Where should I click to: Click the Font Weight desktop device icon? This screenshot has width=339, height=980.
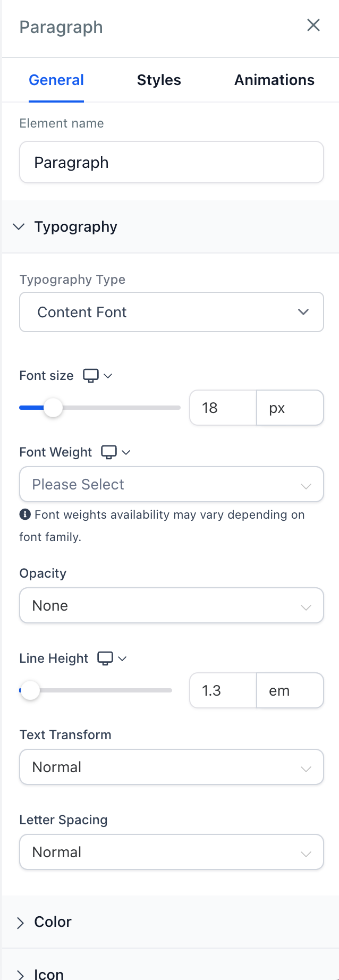pyautogui.click(x=109, y=452)
